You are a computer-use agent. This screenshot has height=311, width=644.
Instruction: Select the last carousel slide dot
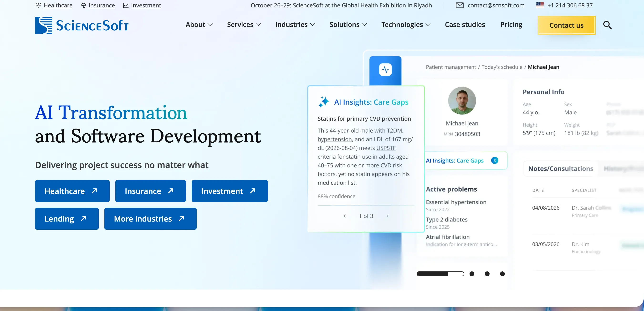[x=502, y=274]
